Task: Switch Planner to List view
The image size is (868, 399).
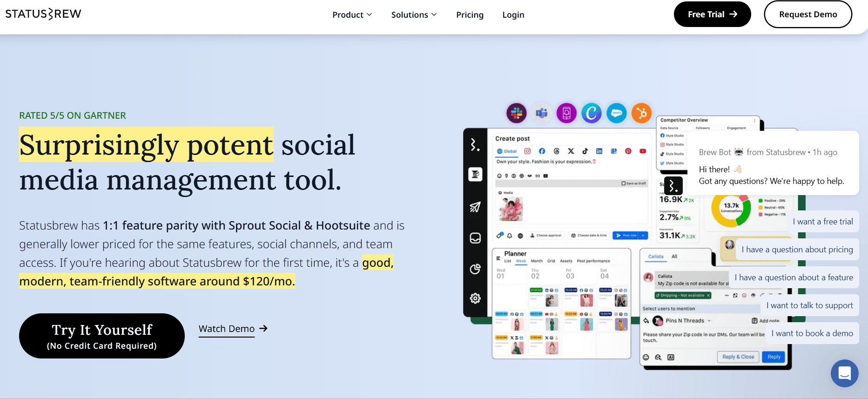Action: pos(508,261)
